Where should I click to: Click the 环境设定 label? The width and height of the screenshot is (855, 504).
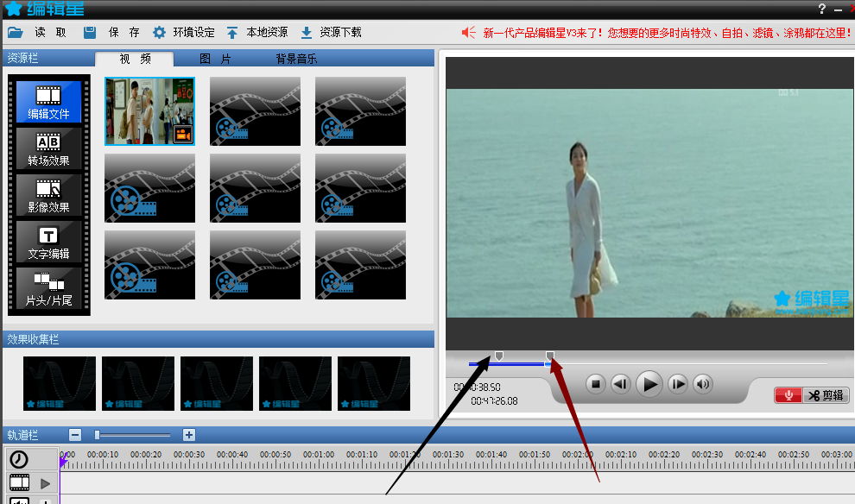(x=193, y=33)
